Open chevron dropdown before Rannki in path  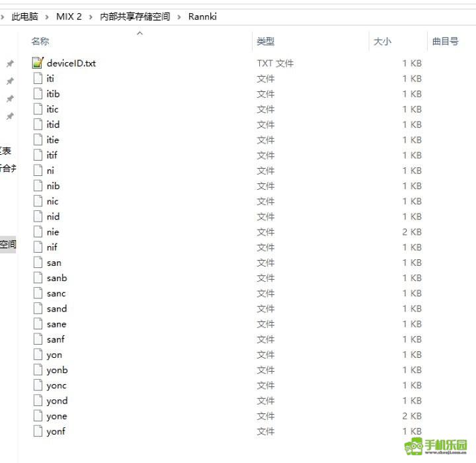[x=179, y=17]
